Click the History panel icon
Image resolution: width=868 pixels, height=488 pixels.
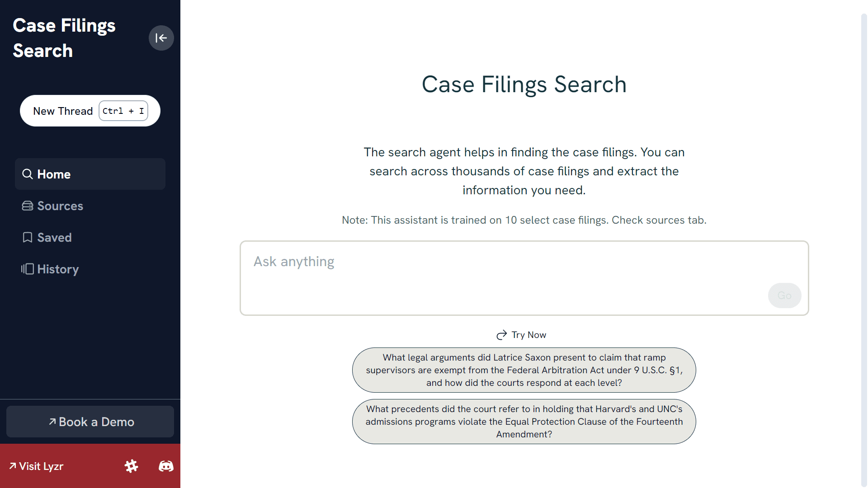[28, 269]
